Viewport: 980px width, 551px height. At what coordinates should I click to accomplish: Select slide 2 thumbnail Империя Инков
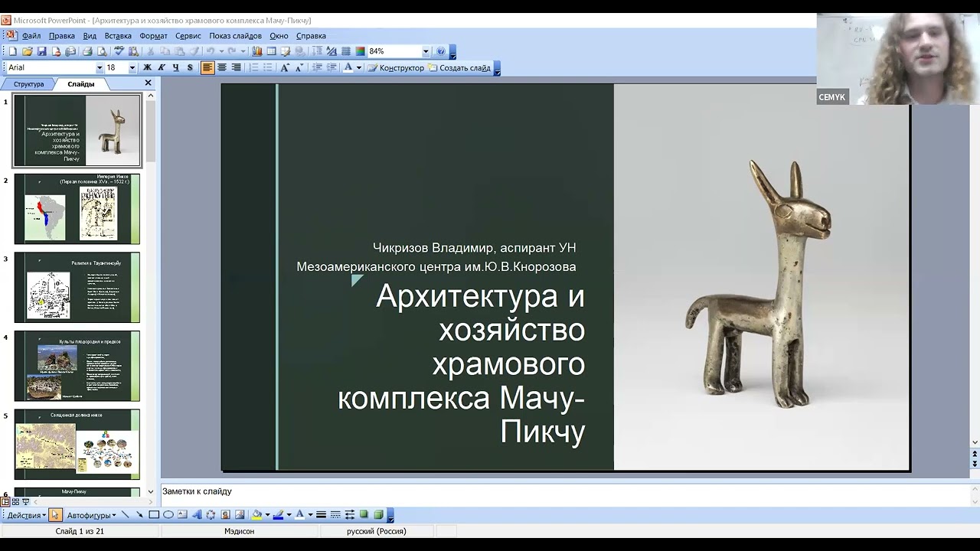tap(77, 209)
